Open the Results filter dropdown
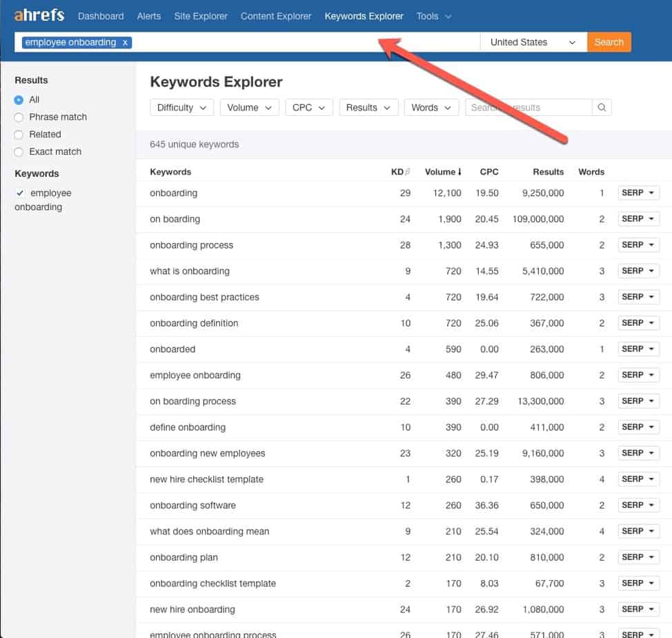672x638 pixels. coord(368,107)
